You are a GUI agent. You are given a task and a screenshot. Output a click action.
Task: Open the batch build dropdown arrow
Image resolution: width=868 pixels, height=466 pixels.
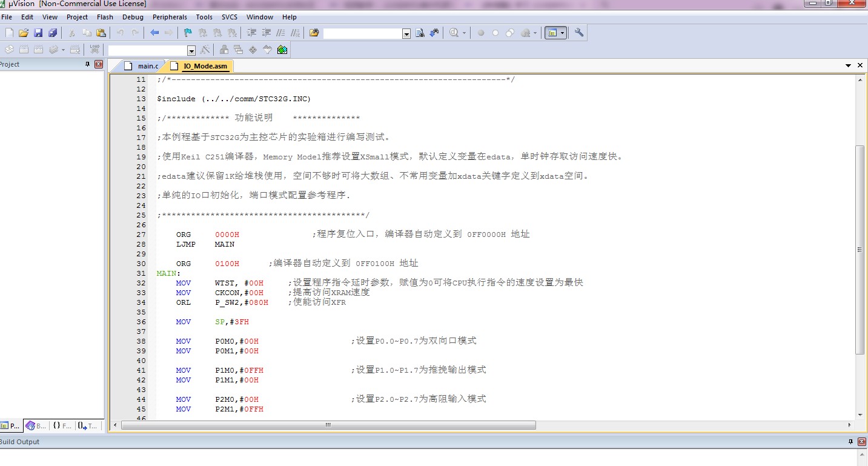coord(63,50)
